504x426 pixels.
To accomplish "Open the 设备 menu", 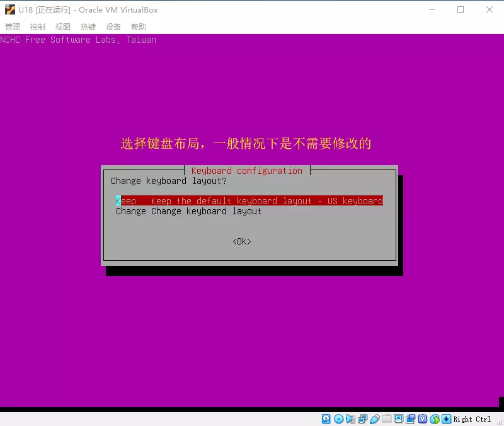I will pos(113,26).
